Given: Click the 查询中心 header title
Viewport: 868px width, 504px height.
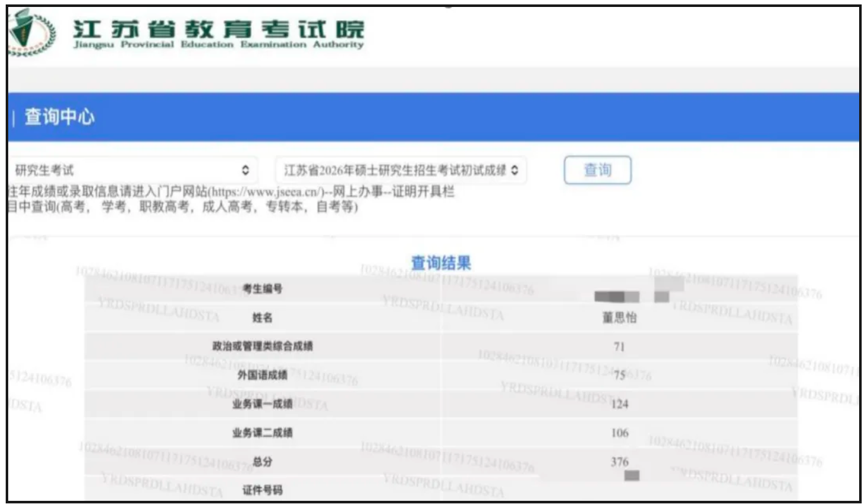Looking at the screenshot, I should [x=60, y=117].
